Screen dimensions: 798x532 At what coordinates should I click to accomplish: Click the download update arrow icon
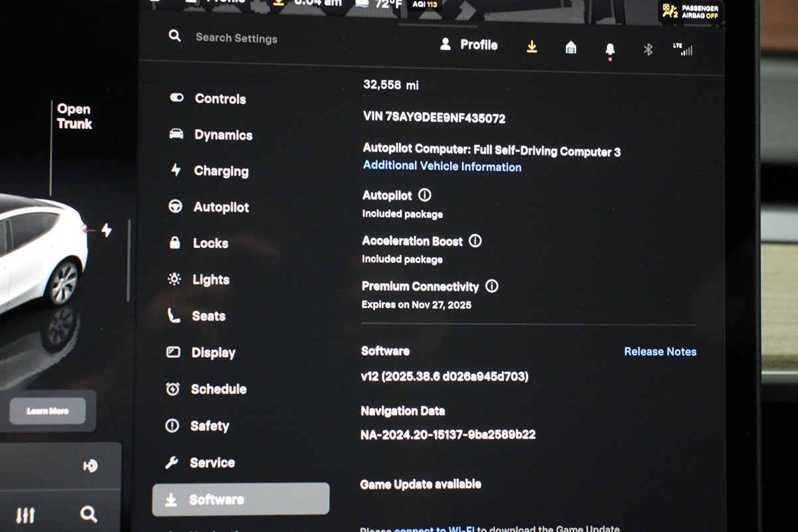coord(531,47)
